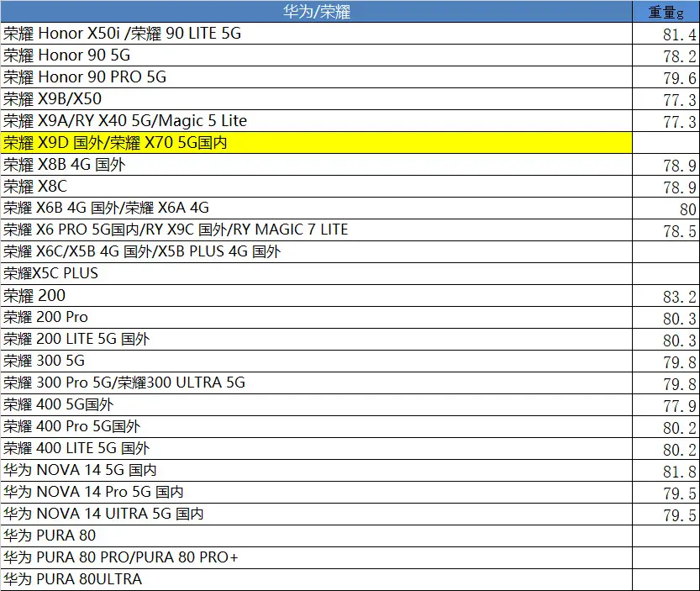Image resolution: width=700 pixels, height=591 pixels.
Task: Click the 荣耀 X6B 4G 国外/荣耀 X6A 4G cell
Action: click(317, 208)
